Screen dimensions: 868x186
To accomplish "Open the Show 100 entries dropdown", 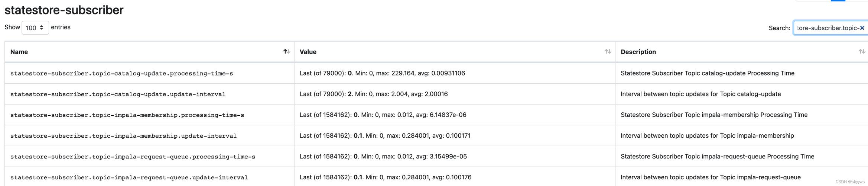I will click(x=35, y=28).
